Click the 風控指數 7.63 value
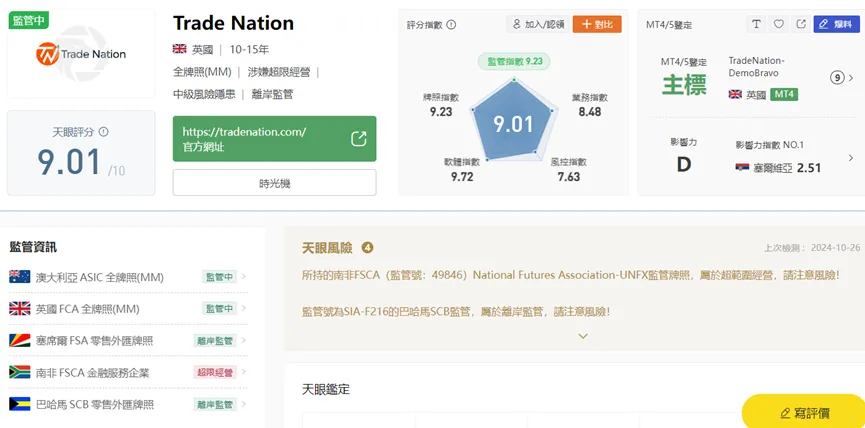Image resolution: width=865 pixels, height=428 pixels. (569, 176)
